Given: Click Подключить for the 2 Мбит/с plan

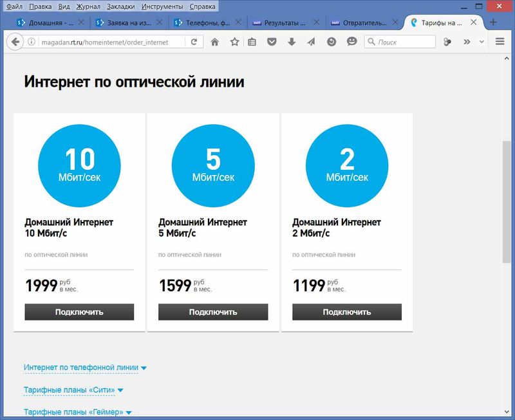Looking at the screenshot, I should (347, 312).
